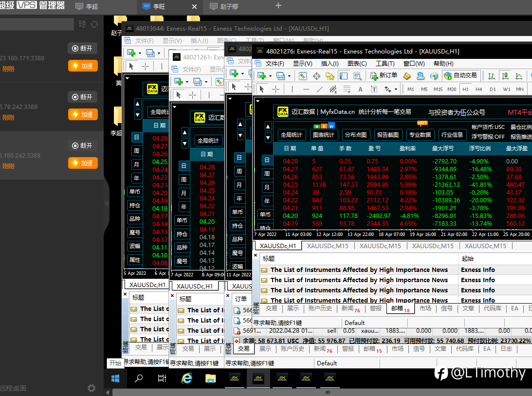Expand Profiles dropdown in window 48021261
532x396 pixels.
(x=206, y=82)
